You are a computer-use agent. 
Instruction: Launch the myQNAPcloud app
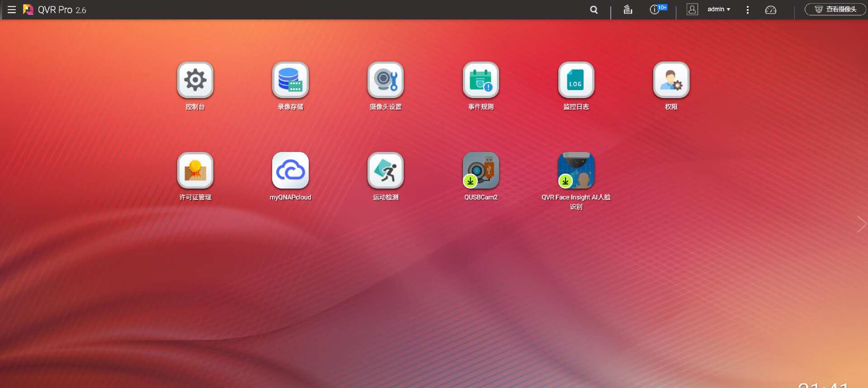pyautogui.click(x=290, y=170)
